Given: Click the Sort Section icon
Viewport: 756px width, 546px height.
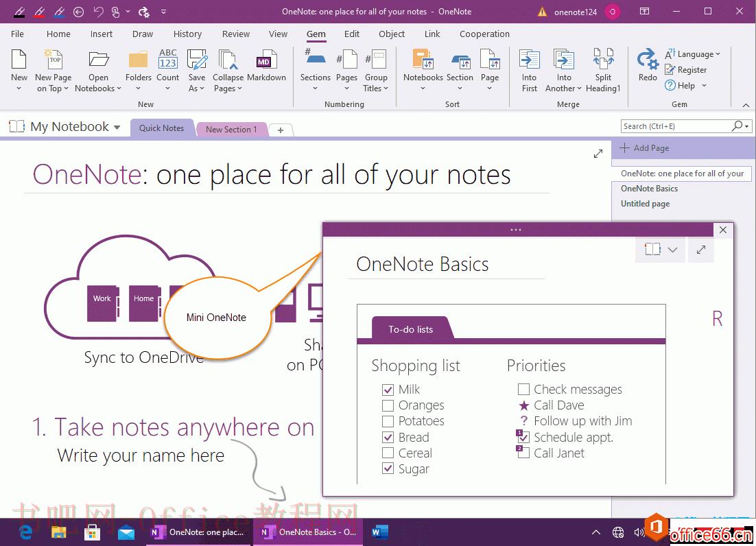Looking at the screenshot, I should coord(460,61).
